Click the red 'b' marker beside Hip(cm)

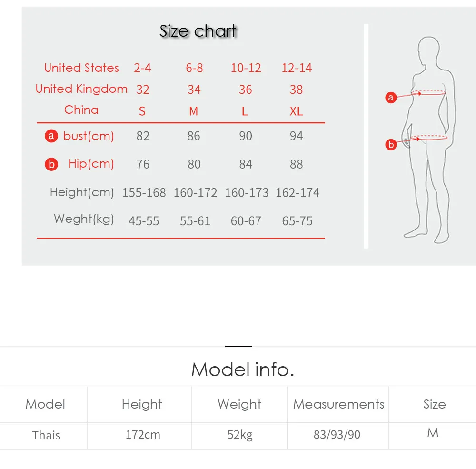coord(51,164)
